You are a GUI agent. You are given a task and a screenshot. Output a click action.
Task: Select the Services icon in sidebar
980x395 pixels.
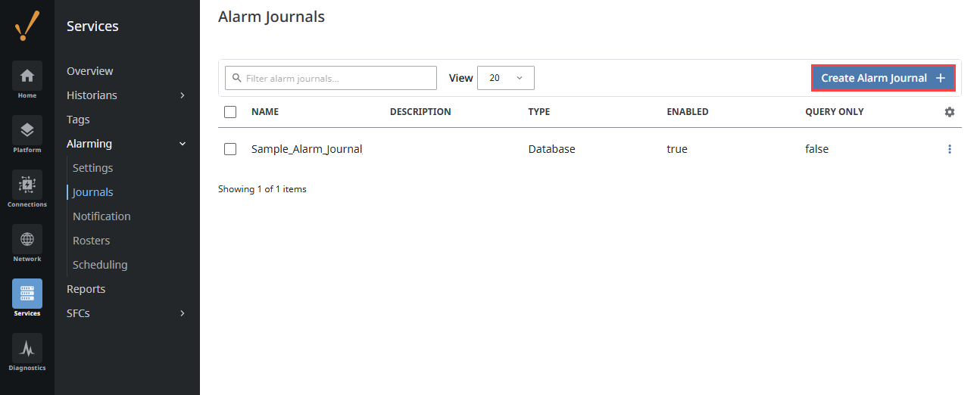[x=27, y=294]
